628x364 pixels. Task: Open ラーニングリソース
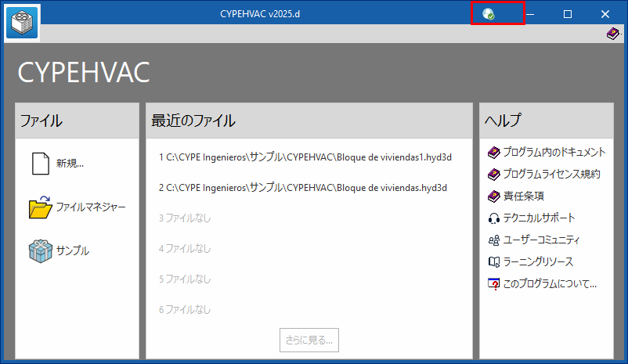point(538,262)
